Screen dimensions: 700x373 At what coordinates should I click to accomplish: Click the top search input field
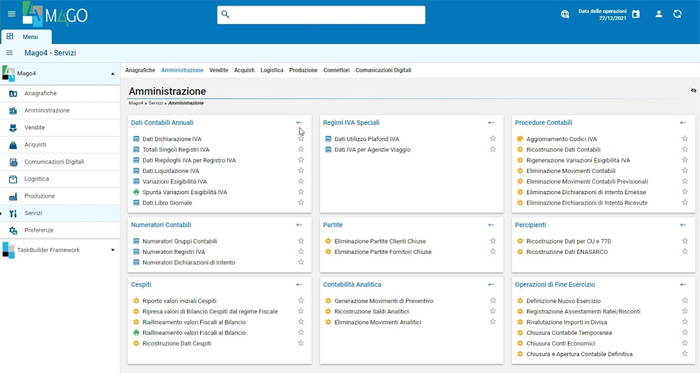pos(321,15)
